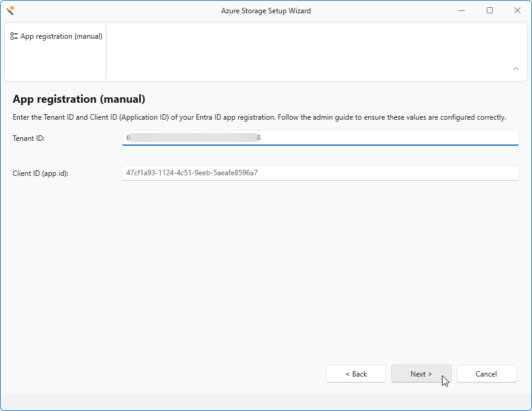Click the instructions text mentioning the admin guide

(x=259, y=117)
